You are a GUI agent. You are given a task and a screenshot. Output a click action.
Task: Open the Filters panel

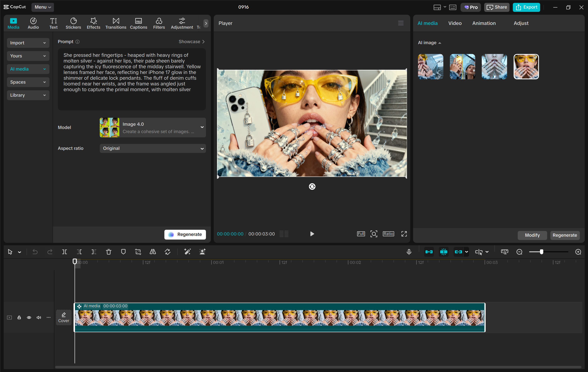(159, 23)
